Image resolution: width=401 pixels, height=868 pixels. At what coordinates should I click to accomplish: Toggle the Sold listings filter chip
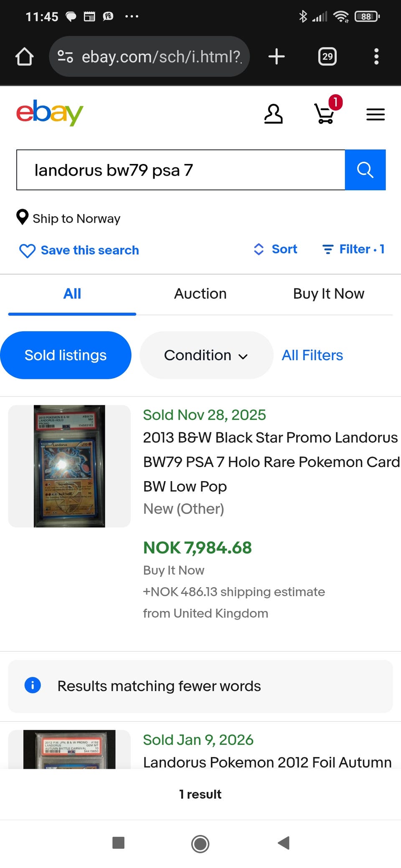[66, 355]
